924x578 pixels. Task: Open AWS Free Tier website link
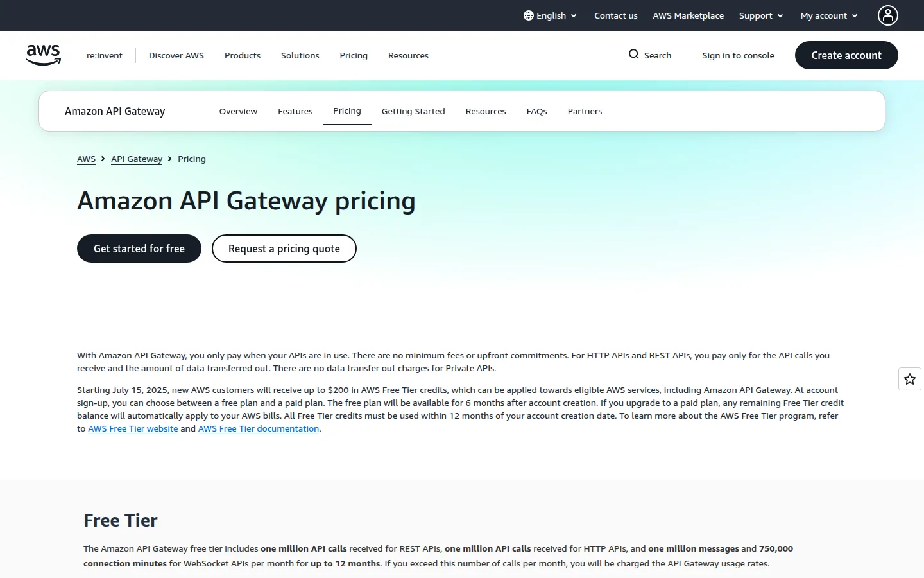(133, 428)
